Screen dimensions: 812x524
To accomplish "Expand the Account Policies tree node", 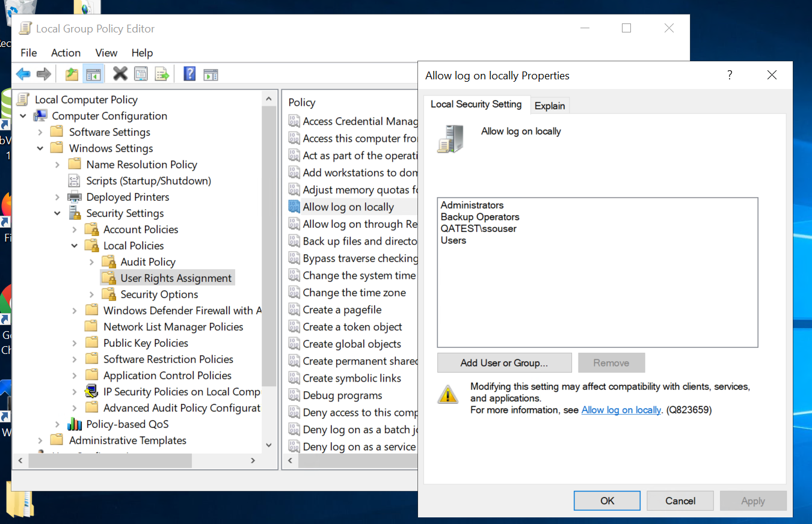I will 74,229.
